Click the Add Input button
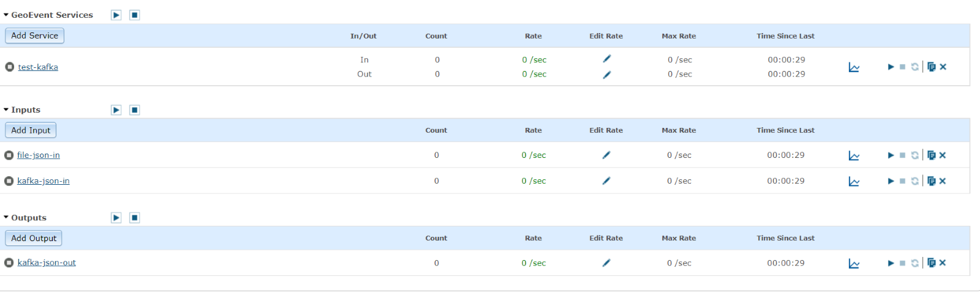 coord(31,130)
